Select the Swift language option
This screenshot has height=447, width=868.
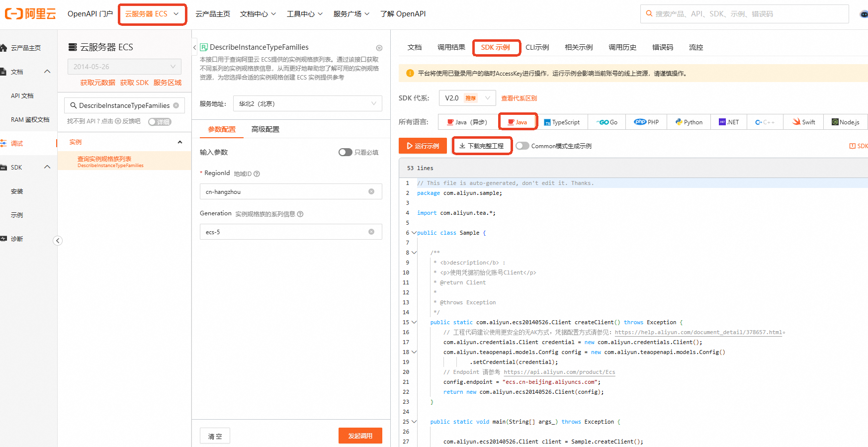click(x=803, y=122)
